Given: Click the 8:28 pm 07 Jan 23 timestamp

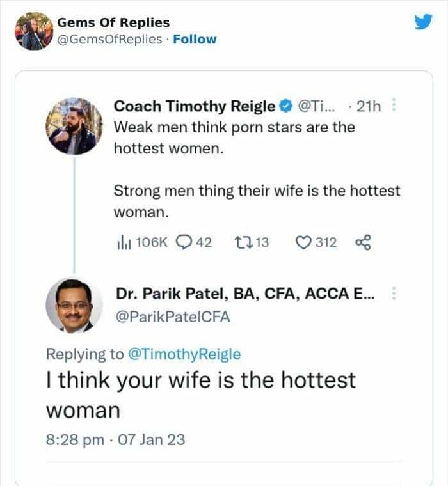Looking at the screenshot, I should pyautogui.click(x=116, y=439).
